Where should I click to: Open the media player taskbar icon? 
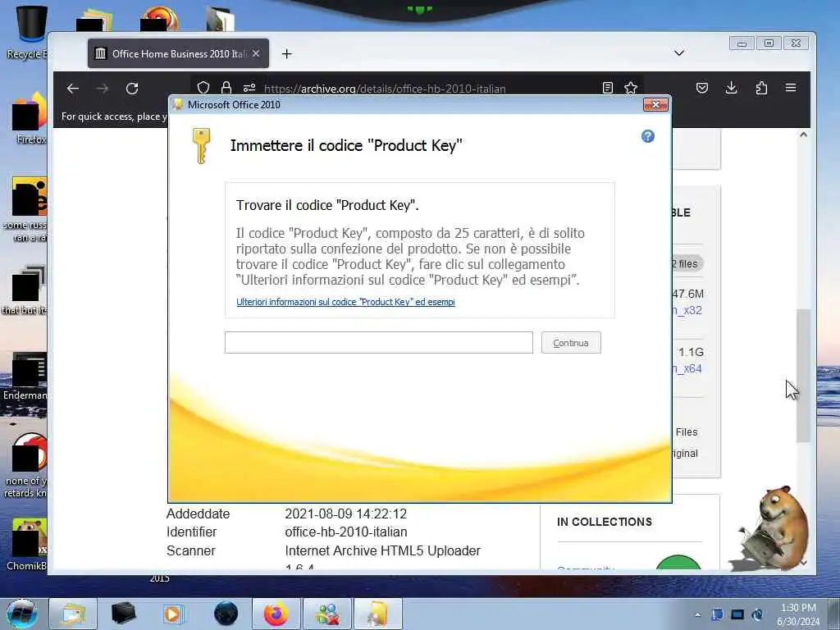tap(173, 614)
